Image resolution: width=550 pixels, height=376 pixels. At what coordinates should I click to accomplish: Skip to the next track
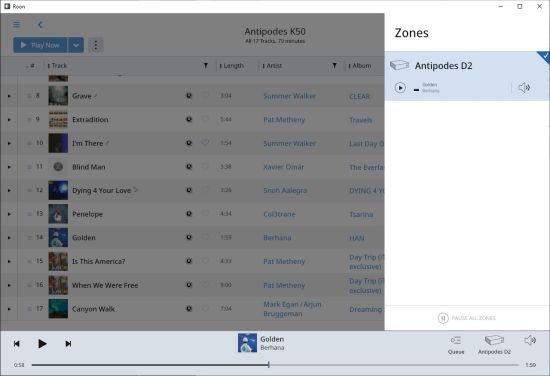tap(68, 344)
